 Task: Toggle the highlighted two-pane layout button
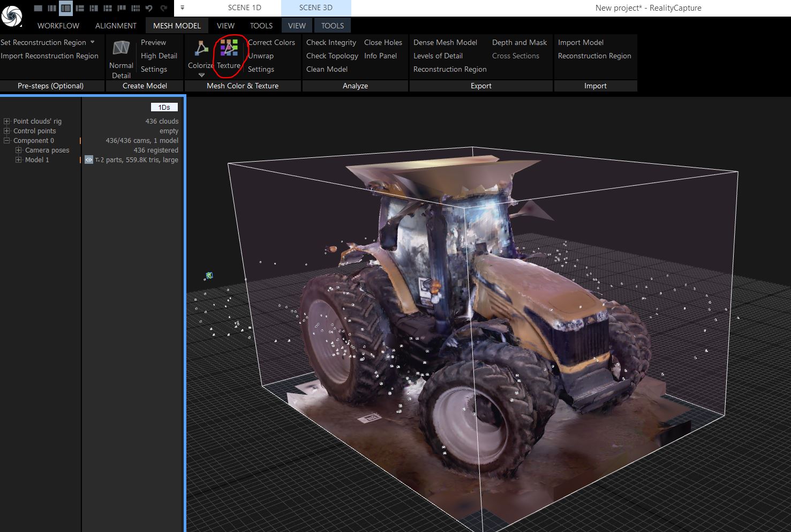pyautogui.click(x=66, y=8)
